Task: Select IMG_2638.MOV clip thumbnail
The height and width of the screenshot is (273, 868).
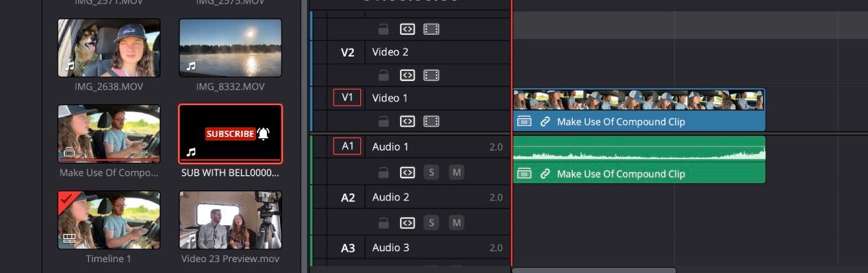Action: point(109,47)
